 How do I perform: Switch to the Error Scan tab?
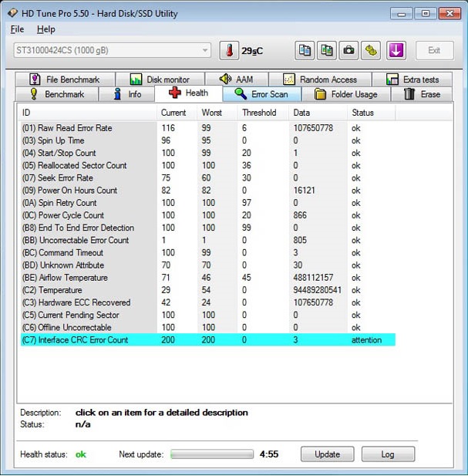261,94
